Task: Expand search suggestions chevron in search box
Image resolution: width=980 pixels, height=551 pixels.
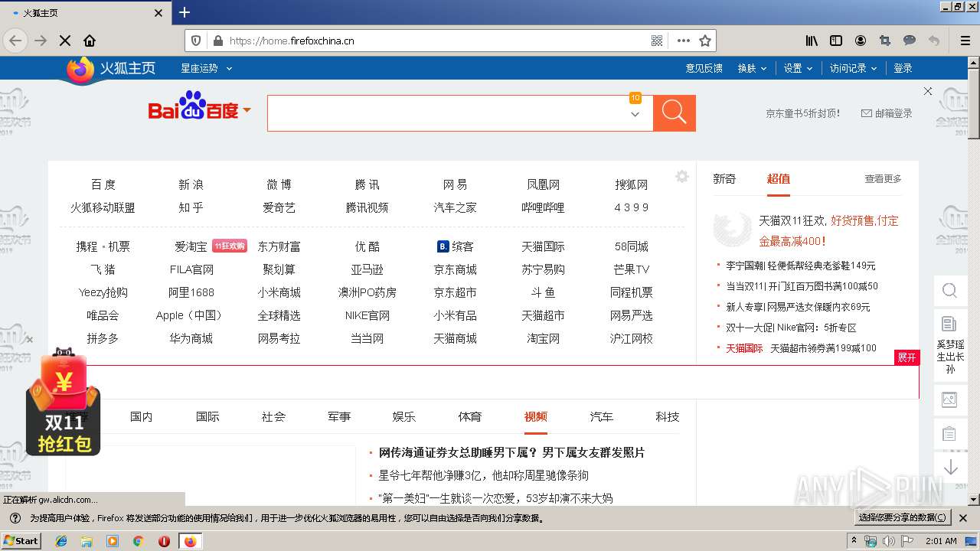Action: tap(635, 115)
